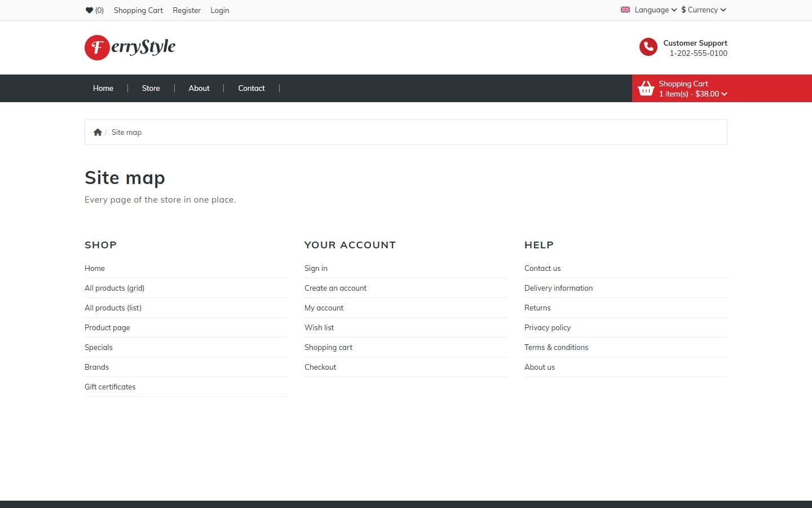Click the YOUR ACCOUNT section heading
The height and width of the screenshot is (508, 812).
pyautogui.click(x=350, y=245)
